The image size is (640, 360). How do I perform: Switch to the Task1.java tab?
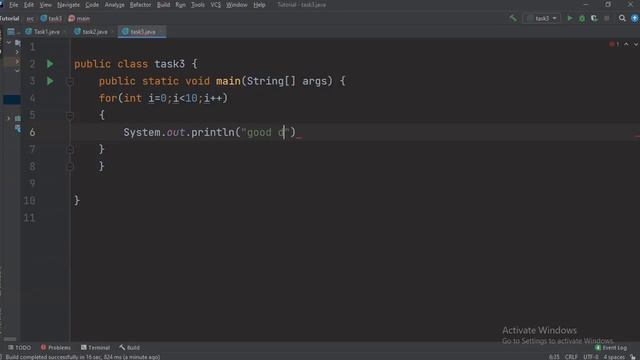click(43, 31)
